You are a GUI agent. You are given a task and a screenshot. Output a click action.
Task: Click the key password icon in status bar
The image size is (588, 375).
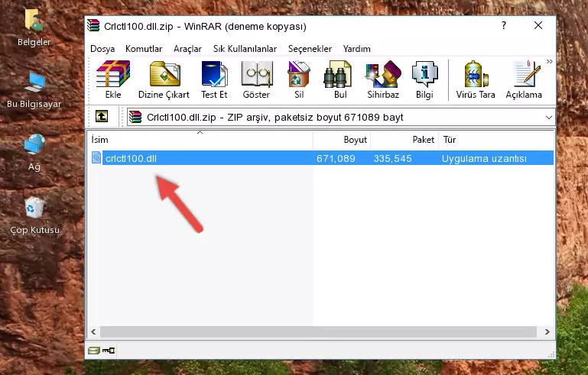(109, 351)
